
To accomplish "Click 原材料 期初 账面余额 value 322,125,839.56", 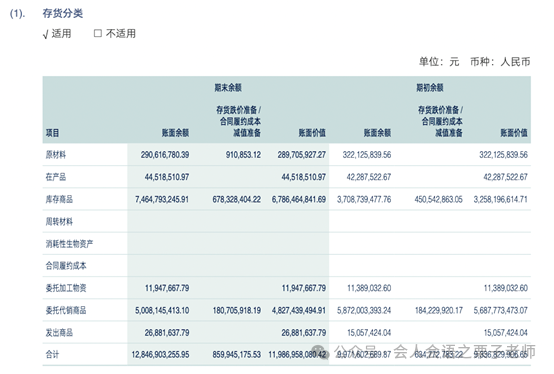I will [x=367, y=155].
